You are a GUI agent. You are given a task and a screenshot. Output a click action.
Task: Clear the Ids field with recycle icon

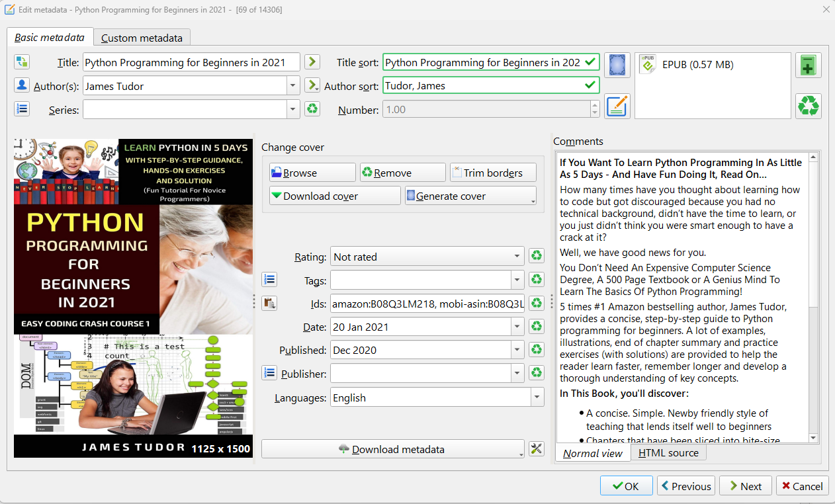pos(536,303)
